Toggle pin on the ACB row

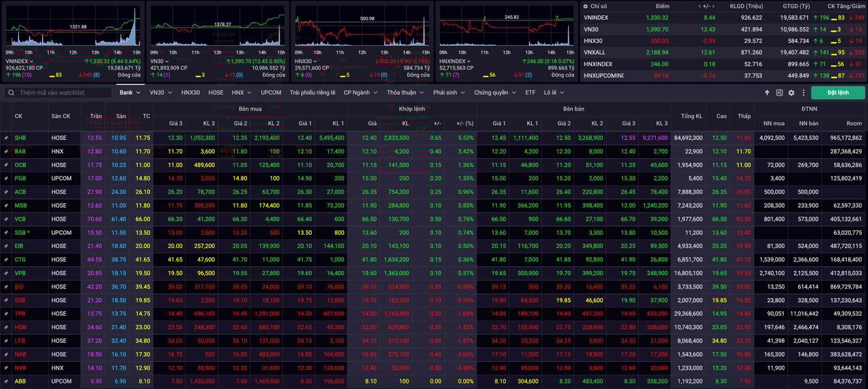click(6, 192)
